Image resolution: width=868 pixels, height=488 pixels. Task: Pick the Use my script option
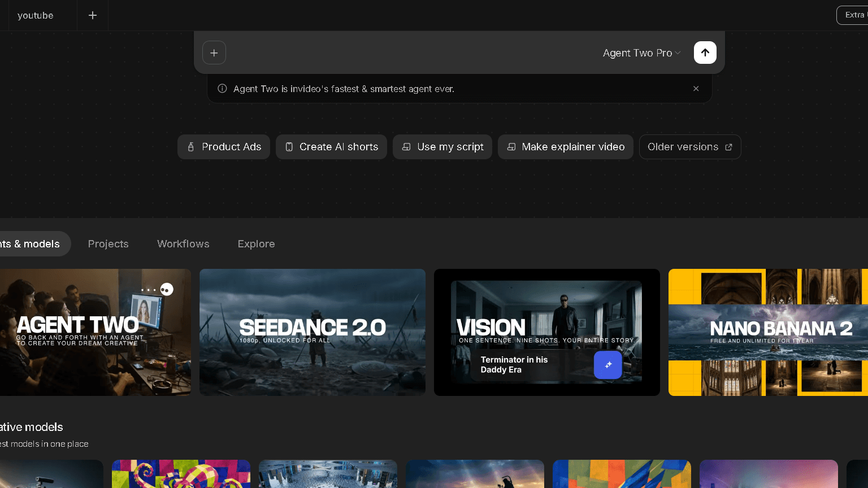click(442, 147)
